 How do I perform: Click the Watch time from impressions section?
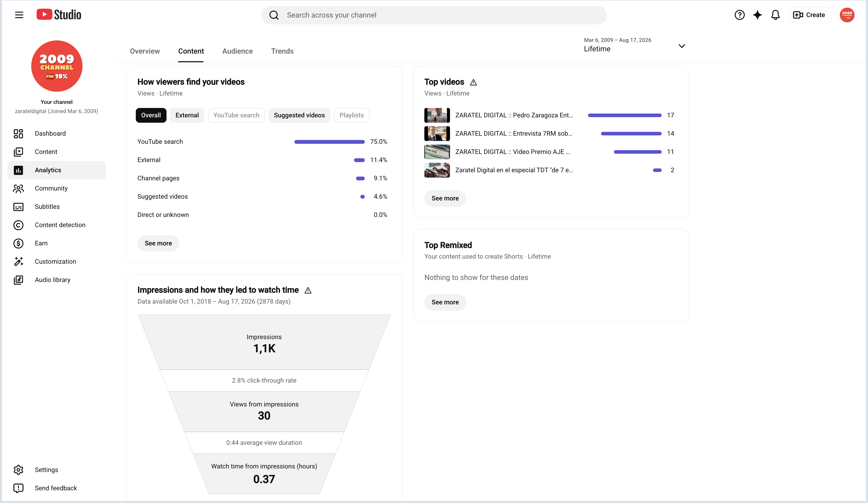click(264, 474)
